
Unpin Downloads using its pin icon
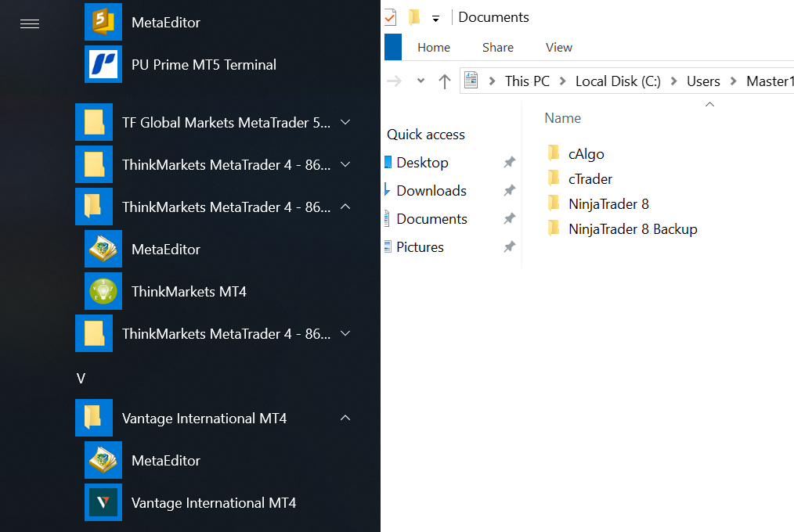pos(510,191)
